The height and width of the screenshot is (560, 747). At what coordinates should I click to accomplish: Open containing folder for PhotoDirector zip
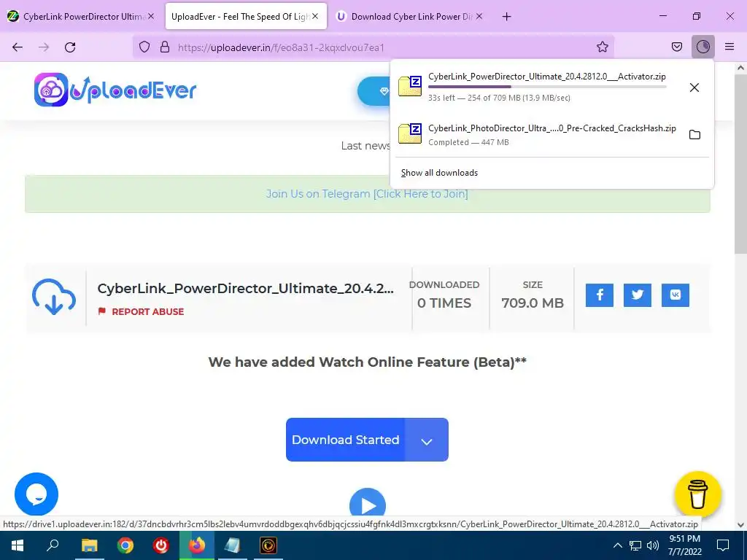coord(694,135)
